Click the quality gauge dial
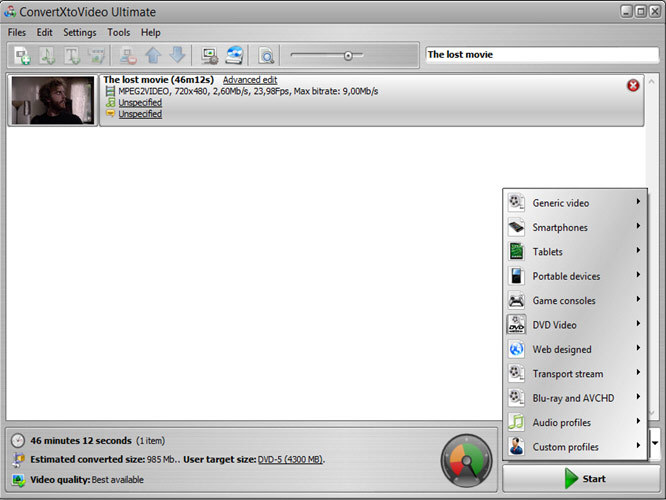The height and width of the screenshot is (500, 666). 466,461
